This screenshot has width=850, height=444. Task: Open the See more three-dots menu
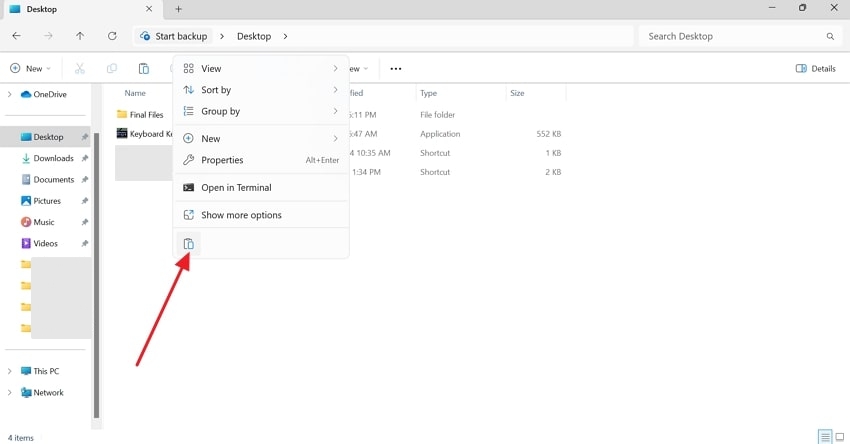(x=395, y=69)
